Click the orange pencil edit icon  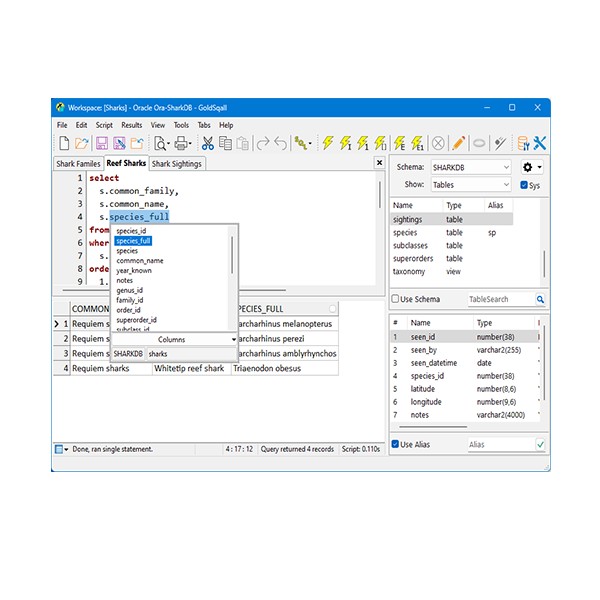pyautogui.click(x=458, y=144)
